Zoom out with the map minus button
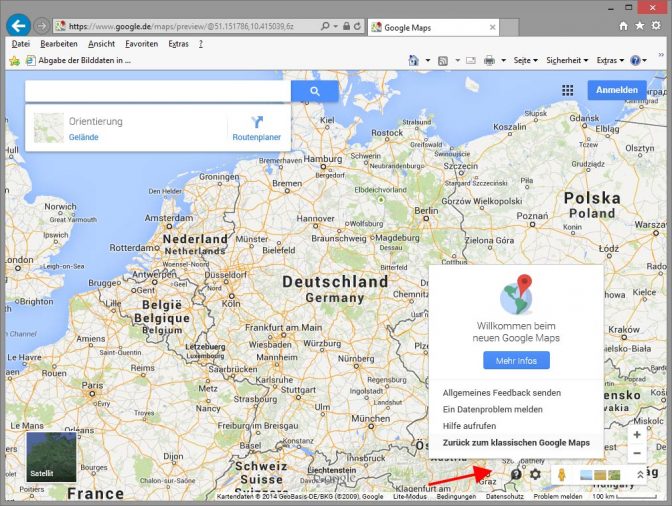Viewport: 672px width, 506px height. coord(637,453)
